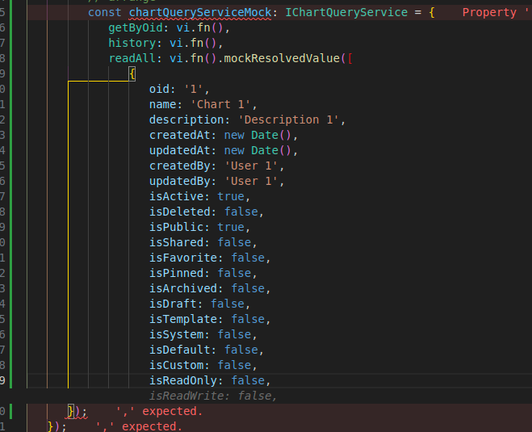Click the chartQueryServiceMock variable name
Image resolution: width=532 pixels, height=432 pixels.
[200, 12]
